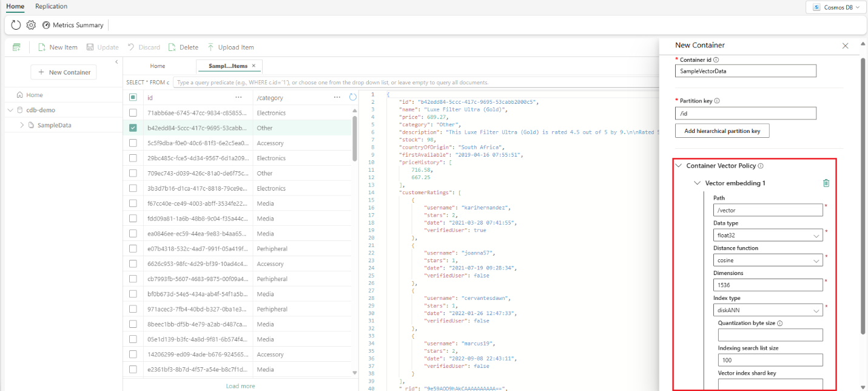Image resolution: width=868 pixels, height=391 pixels.
Task: Click the New Container button in sidebar
Action: (64, 72)
